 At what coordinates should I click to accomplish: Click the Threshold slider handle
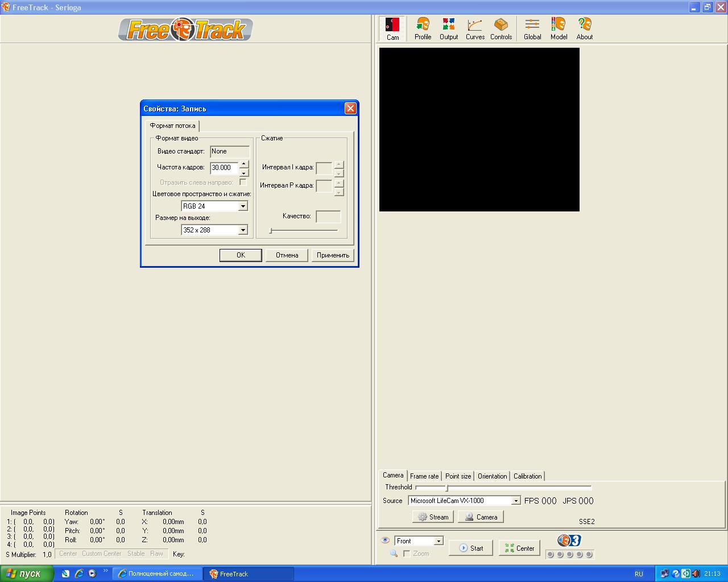(447, 488)
